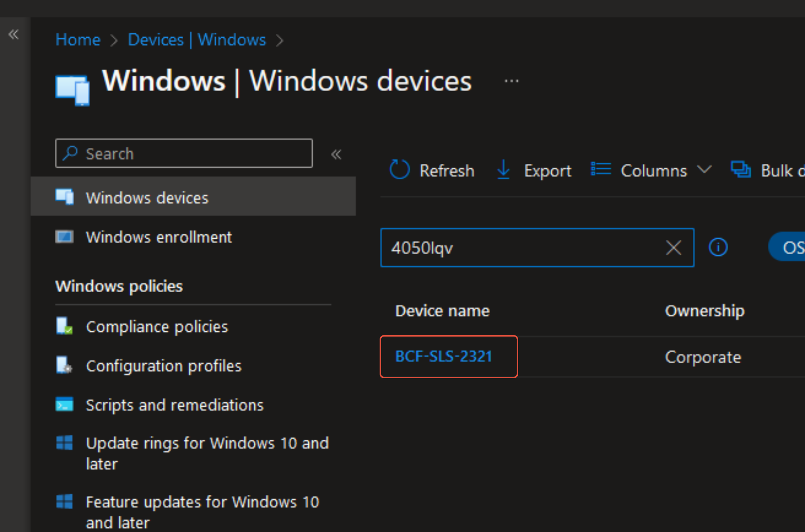
Task: Open Windows enrollment
Action: (159, 237)
